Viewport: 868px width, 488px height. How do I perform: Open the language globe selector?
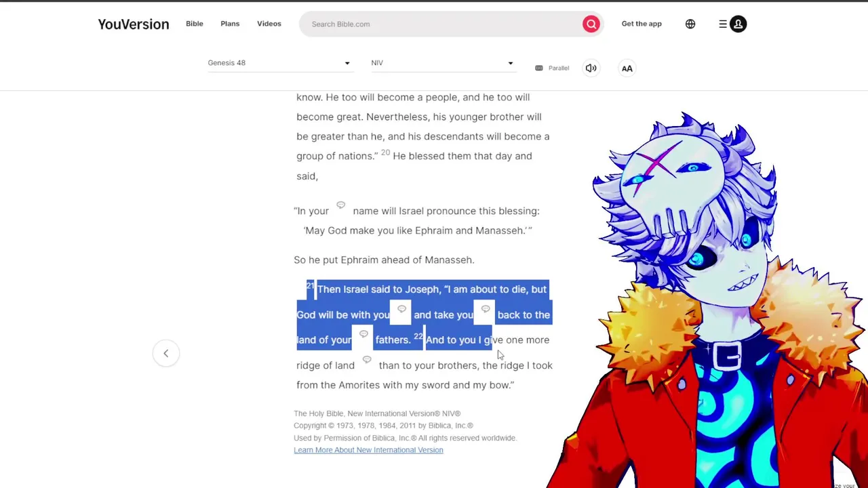click(690, 24)
